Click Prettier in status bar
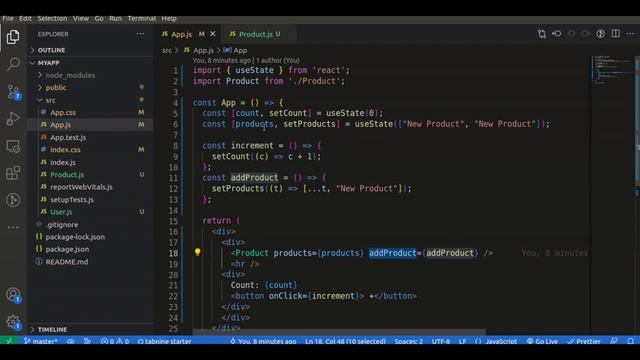This screenshot has width=640, height=360. (x=584, y=341)
